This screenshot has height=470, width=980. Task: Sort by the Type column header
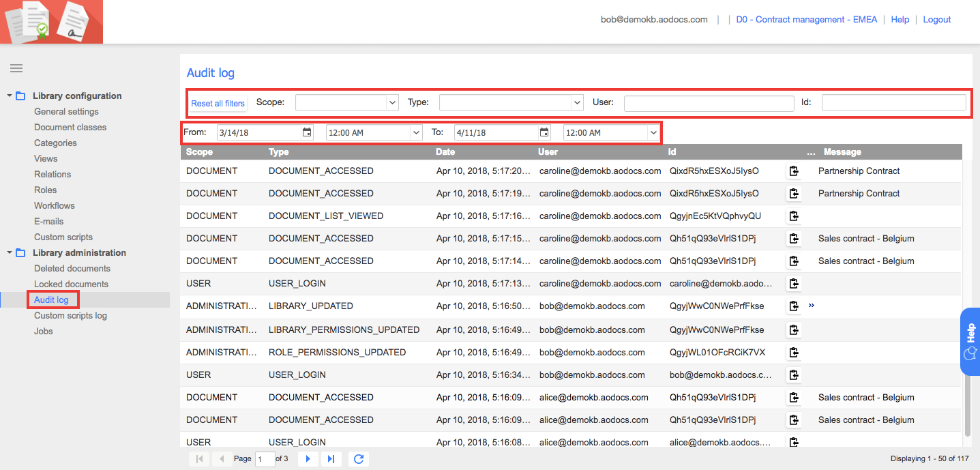click(279, 152)
